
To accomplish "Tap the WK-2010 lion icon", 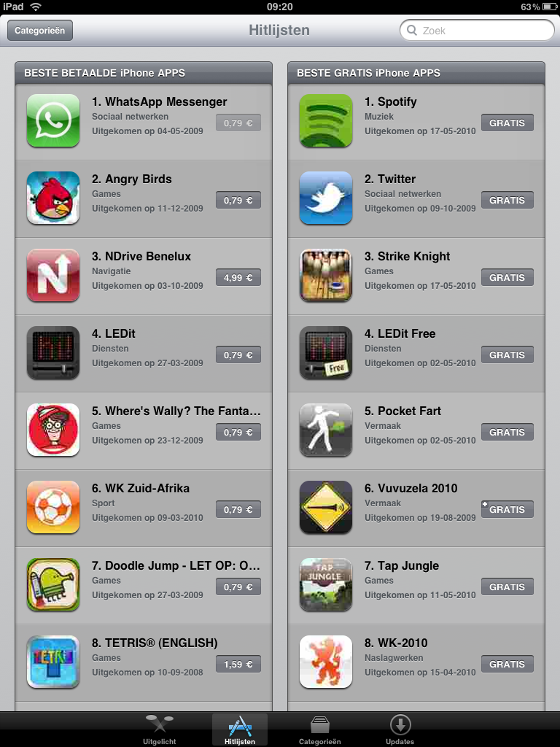I will (326, 662).
